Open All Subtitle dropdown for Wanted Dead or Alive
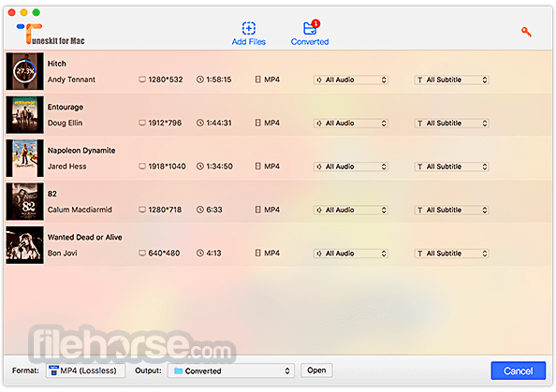Viewport: 556px width, 392px height. tap(451, 254)
